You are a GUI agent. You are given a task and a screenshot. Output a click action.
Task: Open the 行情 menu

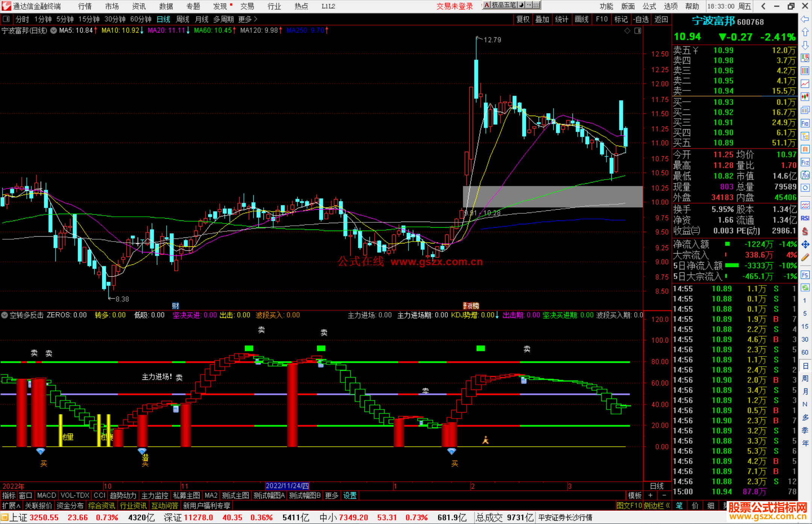[85, 6]
